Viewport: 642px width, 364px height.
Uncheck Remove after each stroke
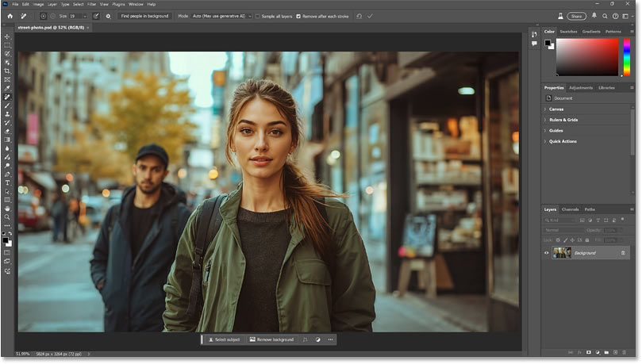pos(298,17)
